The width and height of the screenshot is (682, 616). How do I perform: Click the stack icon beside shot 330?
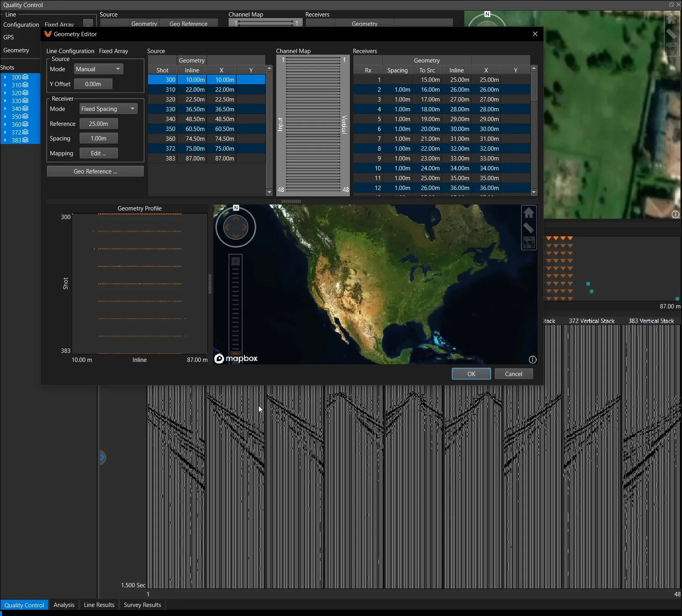25,101
